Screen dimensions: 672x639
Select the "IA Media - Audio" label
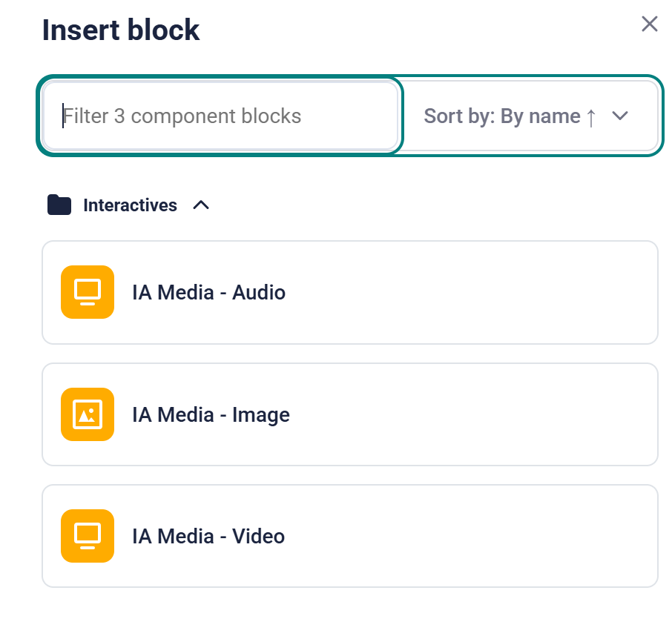[x=208, y=292]
